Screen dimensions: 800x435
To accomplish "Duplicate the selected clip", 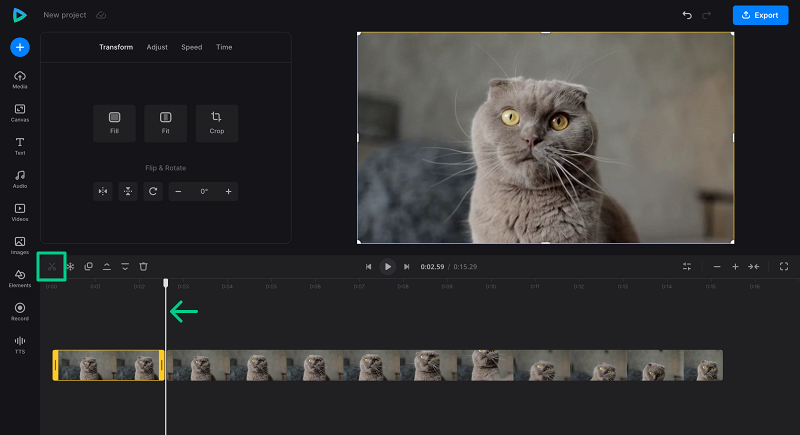I will click(x=88, y=267).
